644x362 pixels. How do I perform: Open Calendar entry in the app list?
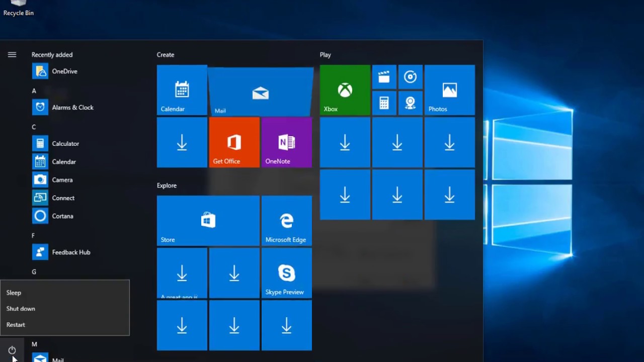pyautogui.click(x=80, y=162)
